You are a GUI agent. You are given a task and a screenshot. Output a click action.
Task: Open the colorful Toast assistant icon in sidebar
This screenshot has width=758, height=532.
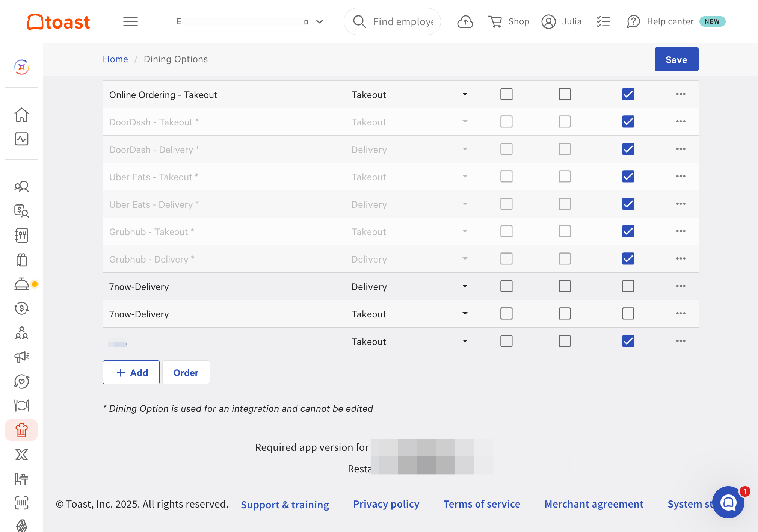point(21,67)
